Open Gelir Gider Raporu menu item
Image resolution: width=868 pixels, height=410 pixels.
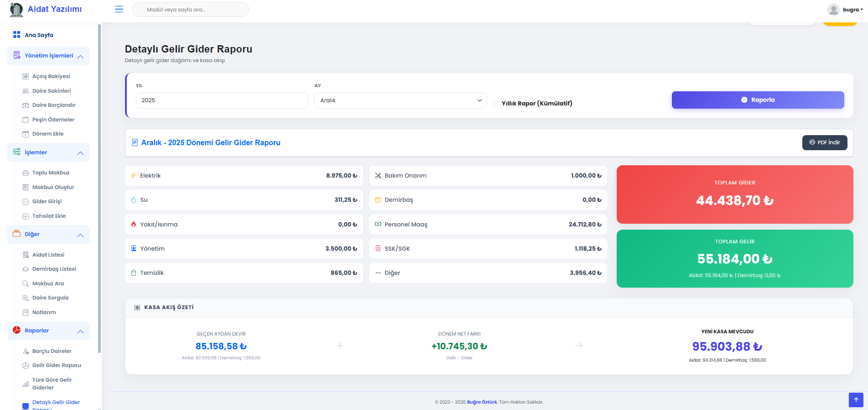point(57,365)
